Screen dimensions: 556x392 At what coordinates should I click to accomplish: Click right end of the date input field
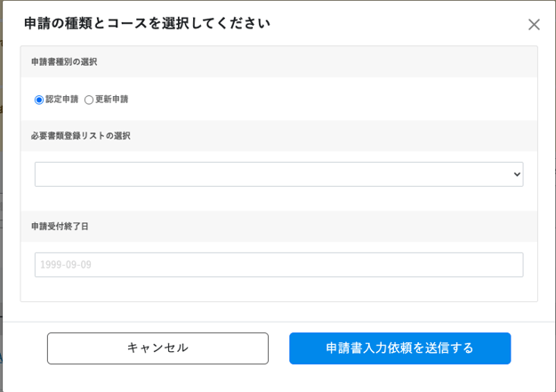[511, 265]
